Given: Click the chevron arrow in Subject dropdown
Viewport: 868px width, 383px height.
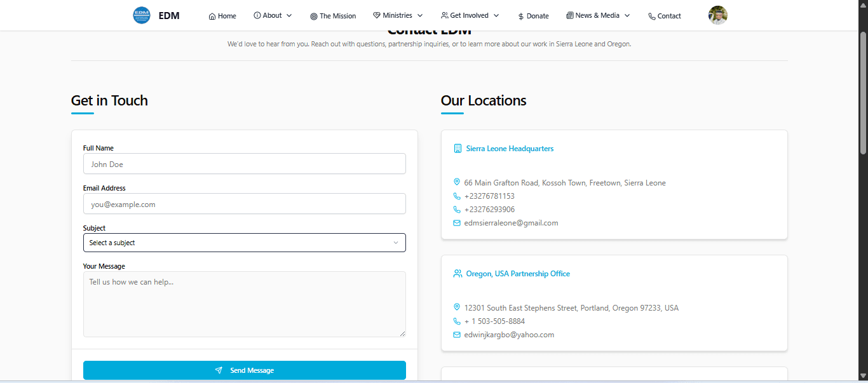Looking at the screenshot, I should pyautogui.click(x=396, y=243).
